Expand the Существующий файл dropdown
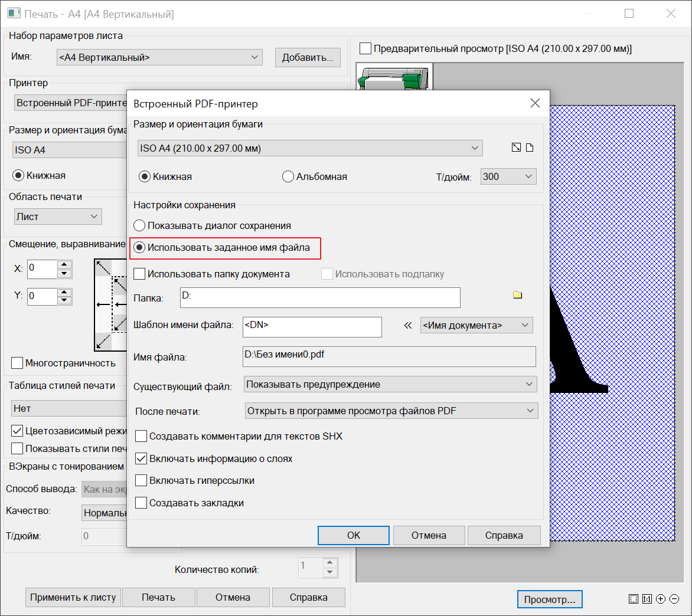692x616 pixels. click(390, 384)
